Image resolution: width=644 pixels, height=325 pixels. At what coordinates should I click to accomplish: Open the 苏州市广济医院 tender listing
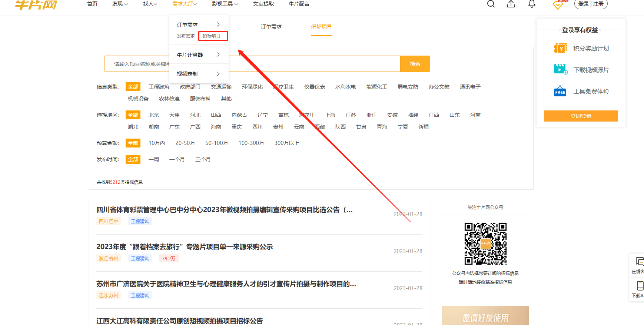click(x=226, y=284)
